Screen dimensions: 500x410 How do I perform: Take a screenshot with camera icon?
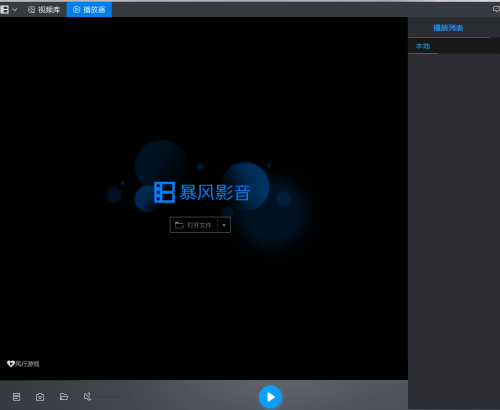pyautogui.click(x=40, y=397)
